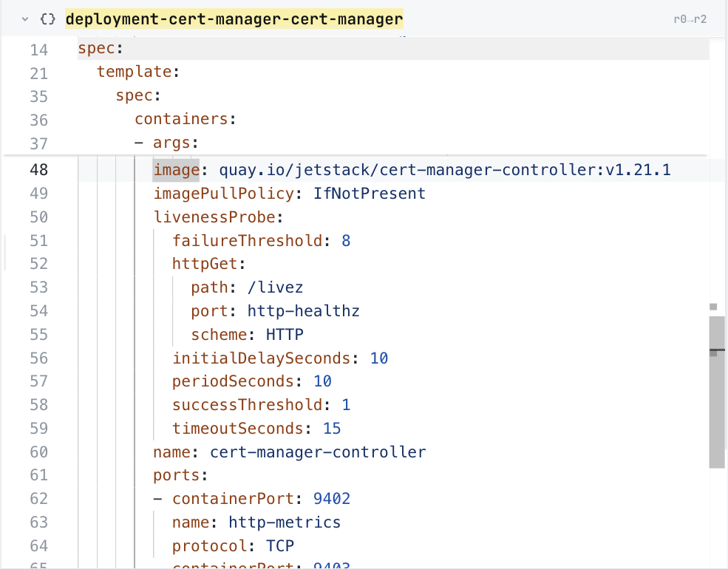Click 'successThreshold' on line 58
728x569 pixels.
[248, 405]
